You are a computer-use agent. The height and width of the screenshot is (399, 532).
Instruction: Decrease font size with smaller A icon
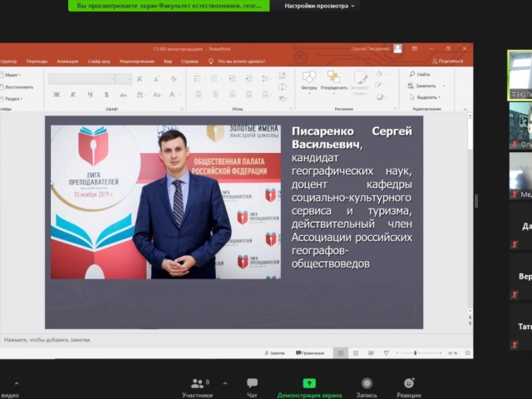pyautogui.click(x=156, y=80)
